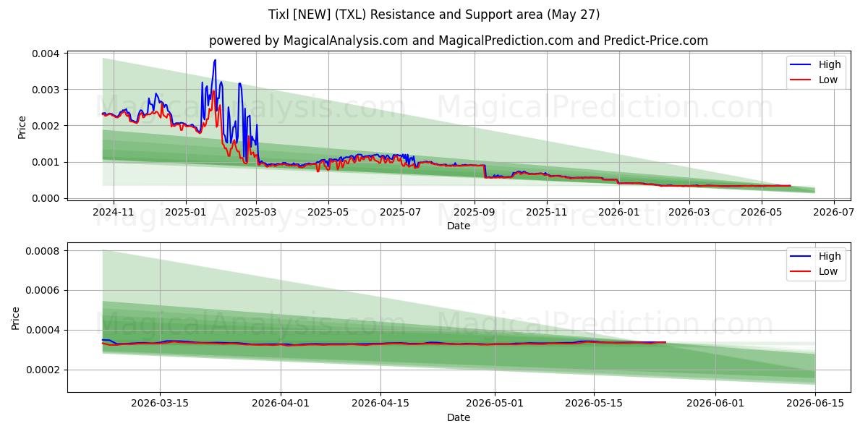Click the '2024-11' x-axis label
The image size is (868, 434).
114,213
